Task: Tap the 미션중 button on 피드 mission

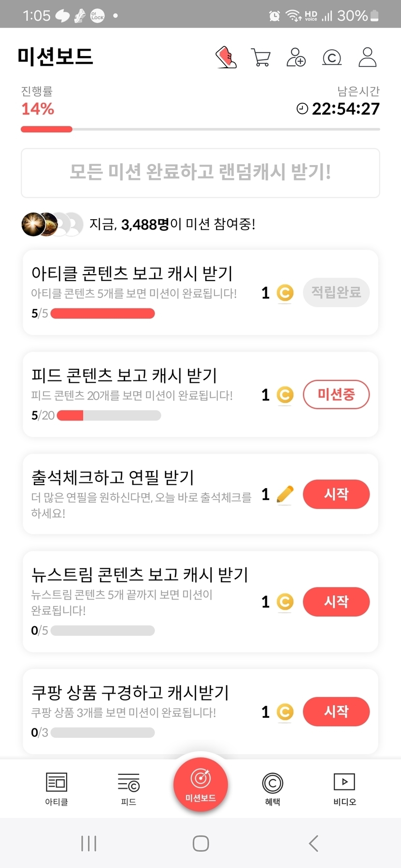Action: (336, 394)
